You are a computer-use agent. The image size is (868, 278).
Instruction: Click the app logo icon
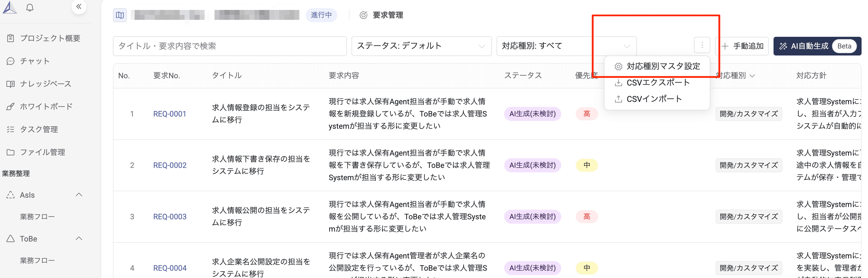[10, 7]
